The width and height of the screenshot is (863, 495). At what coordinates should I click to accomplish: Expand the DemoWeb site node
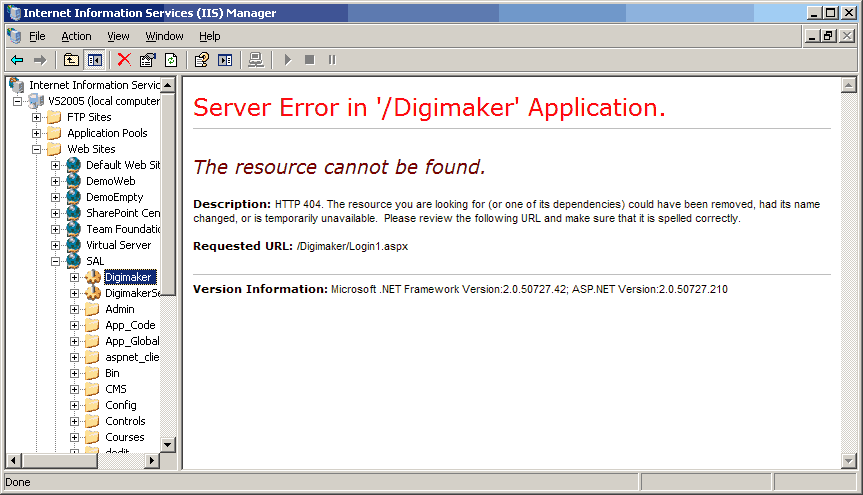click(x=56, y=181)
